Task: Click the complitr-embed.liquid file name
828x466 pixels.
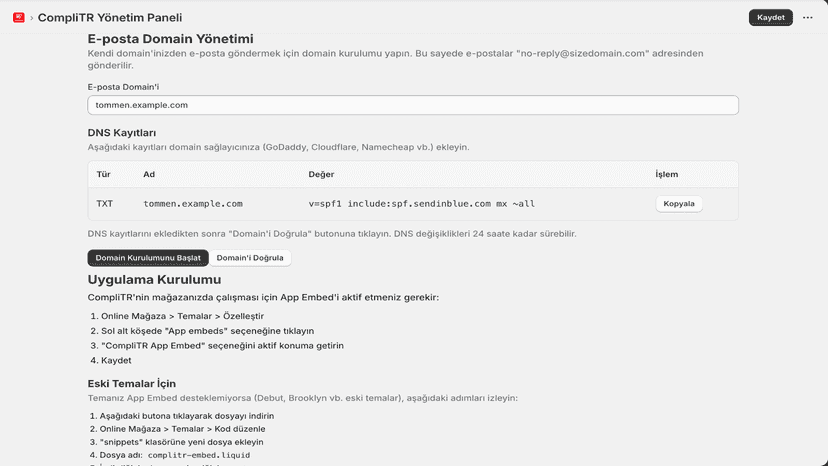Action: [x=199, y=455]
